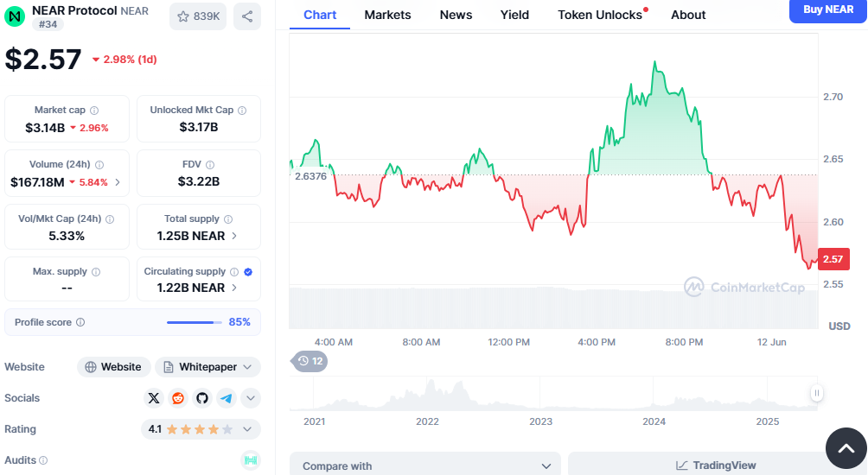Open the X (Twitter) social link
The image size is (868, 475).
154,398
